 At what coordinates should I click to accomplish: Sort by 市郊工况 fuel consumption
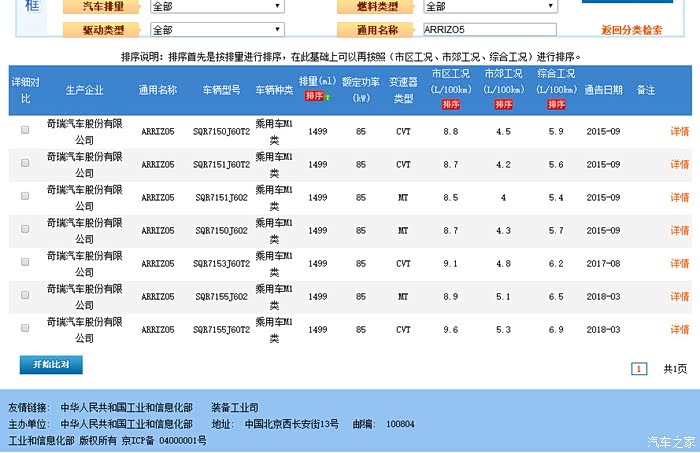[502, 104]
